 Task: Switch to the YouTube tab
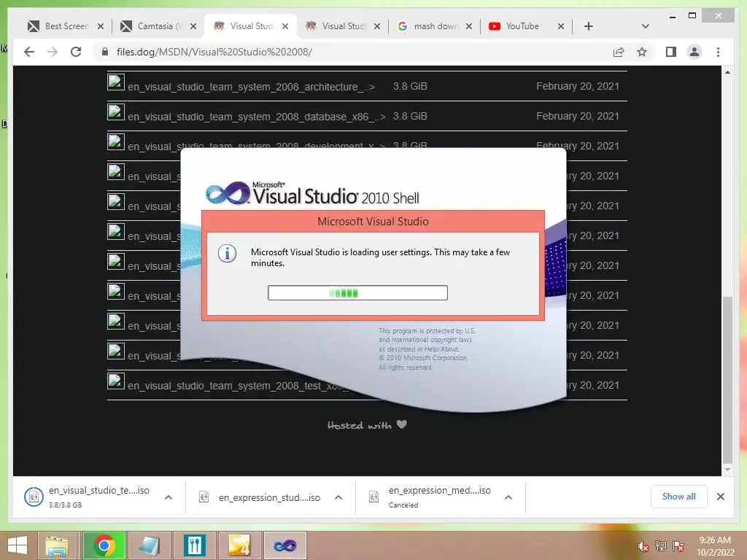[x=527, y=26]
